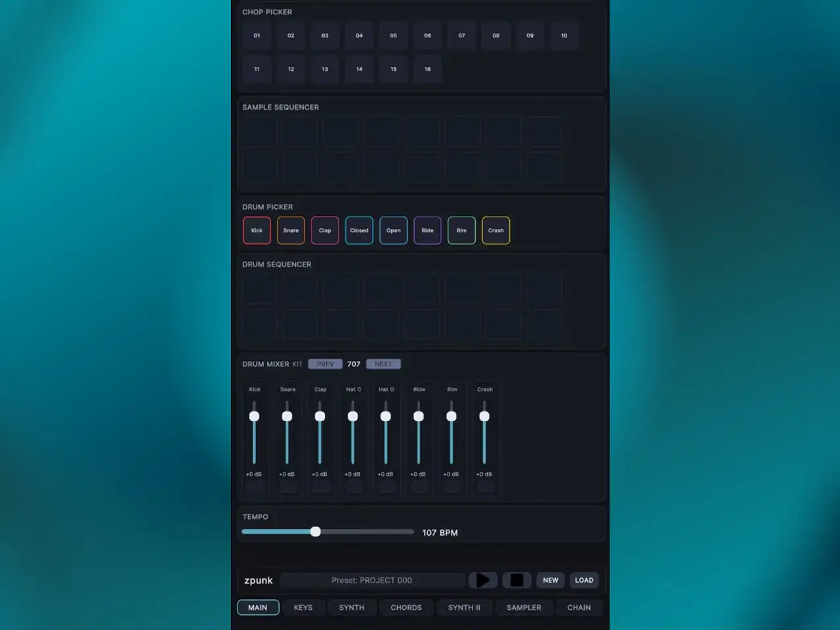Click the LOAD button

pos(584,580)
